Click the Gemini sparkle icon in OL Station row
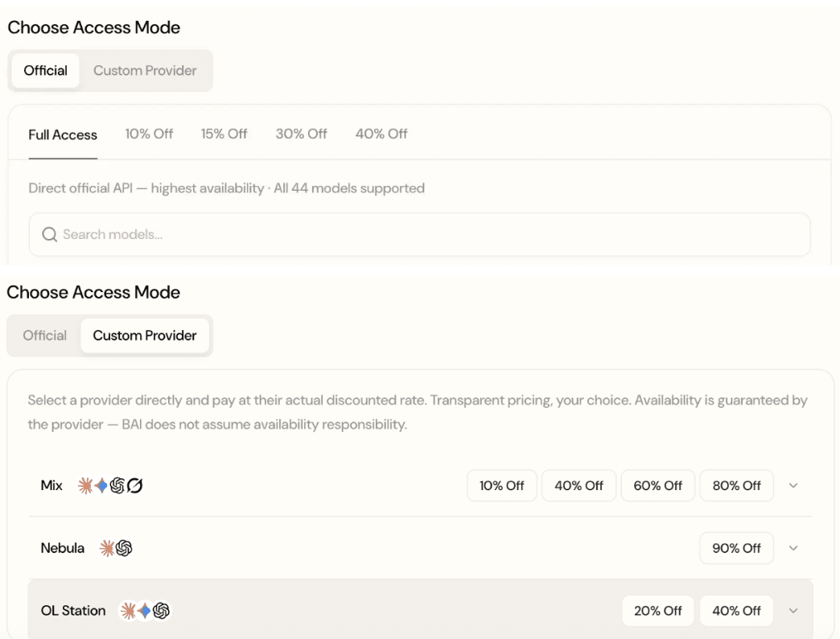This screenshot has width=840, height=639. (x=144, y=611)
